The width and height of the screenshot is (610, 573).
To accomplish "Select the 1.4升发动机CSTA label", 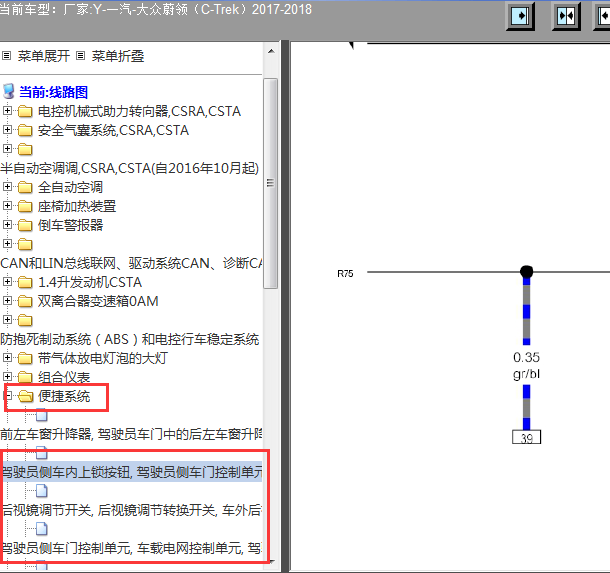I will point(90,282).
